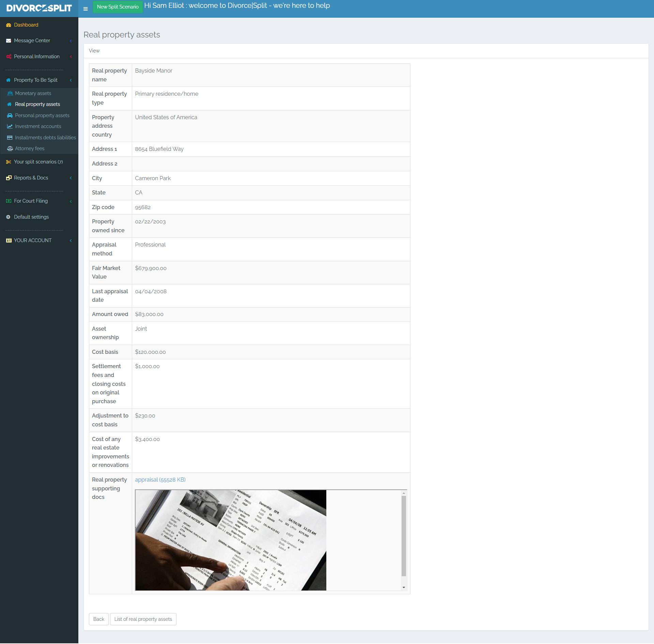Expand the YOUR ACCOUNT chevron
654x644 pixels.
71,241
